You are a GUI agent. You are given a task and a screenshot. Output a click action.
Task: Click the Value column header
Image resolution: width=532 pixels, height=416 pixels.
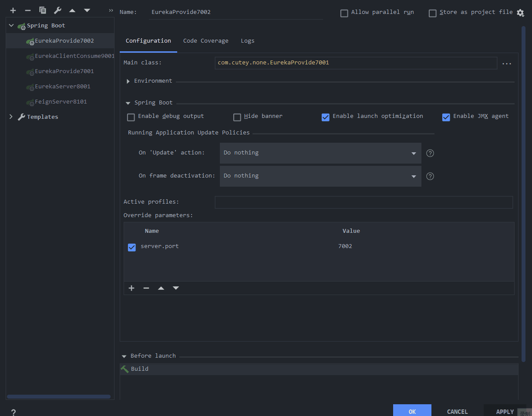pos(351,231)
